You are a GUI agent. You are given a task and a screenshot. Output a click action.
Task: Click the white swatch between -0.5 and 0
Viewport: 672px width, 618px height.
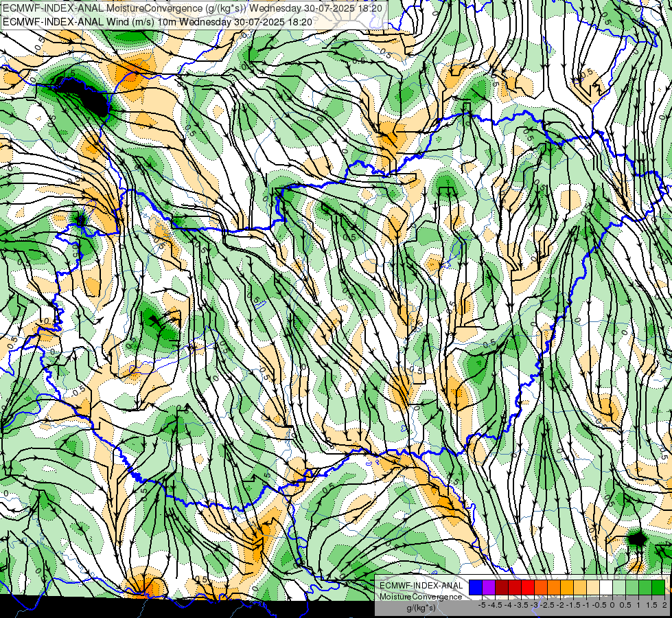pos(606,587)
